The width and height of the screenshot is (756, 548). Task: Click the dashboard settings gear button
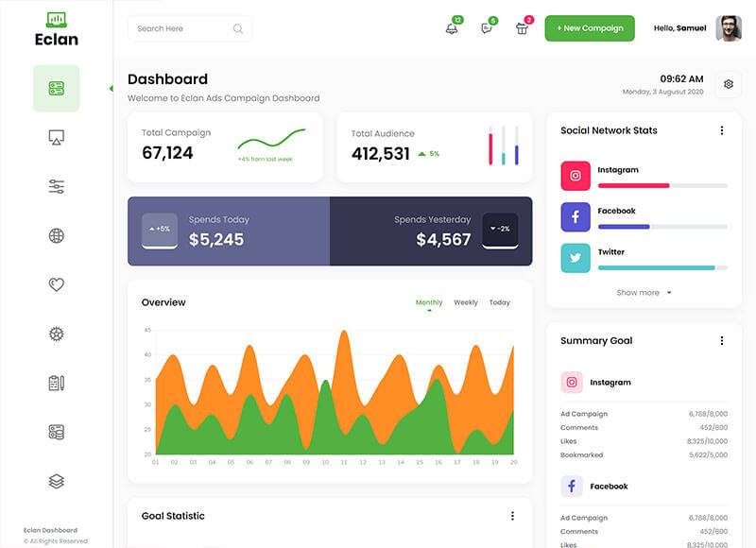(729, 84)
